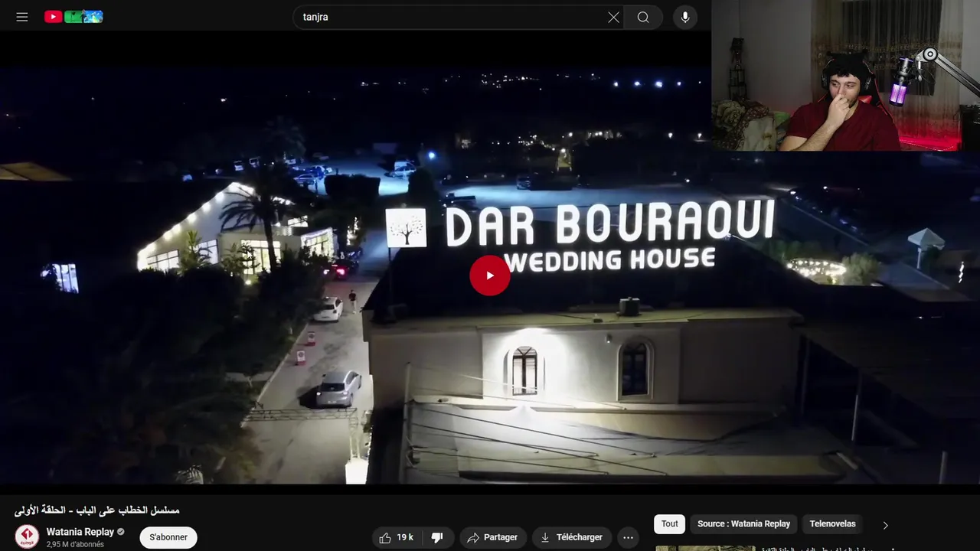Image resolution: width=980 pixels, height=551 pixels.
Task: Open the hamburger guide menu
Action: 22,17
